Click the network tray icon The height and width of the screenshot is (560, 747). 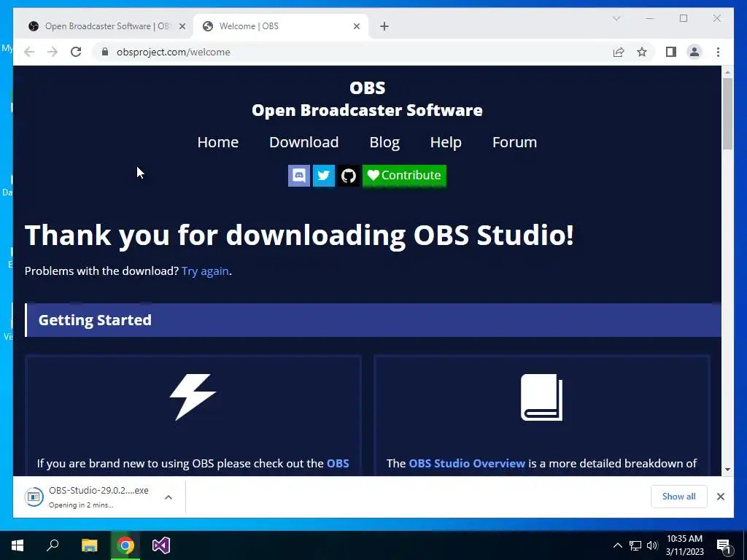[x=635, y=545]
